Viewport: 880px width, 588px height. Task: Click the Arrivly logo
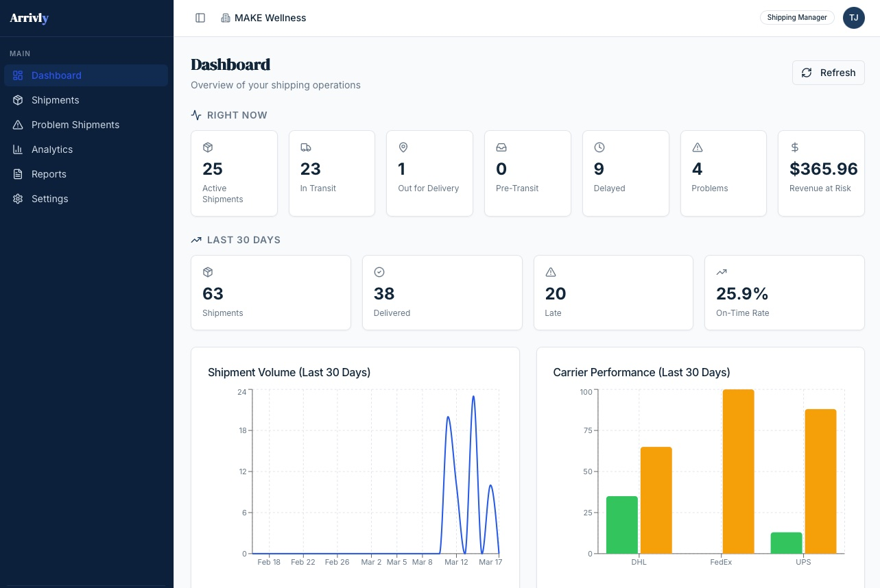[x=29, y=19]
